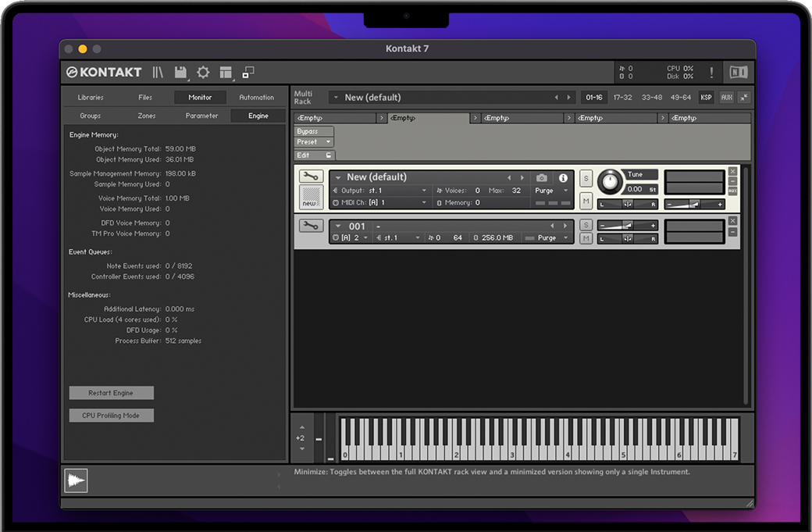
Task: Toggle the KSP multi script editor
Action: pyautogui.click(x=706, y=98)
